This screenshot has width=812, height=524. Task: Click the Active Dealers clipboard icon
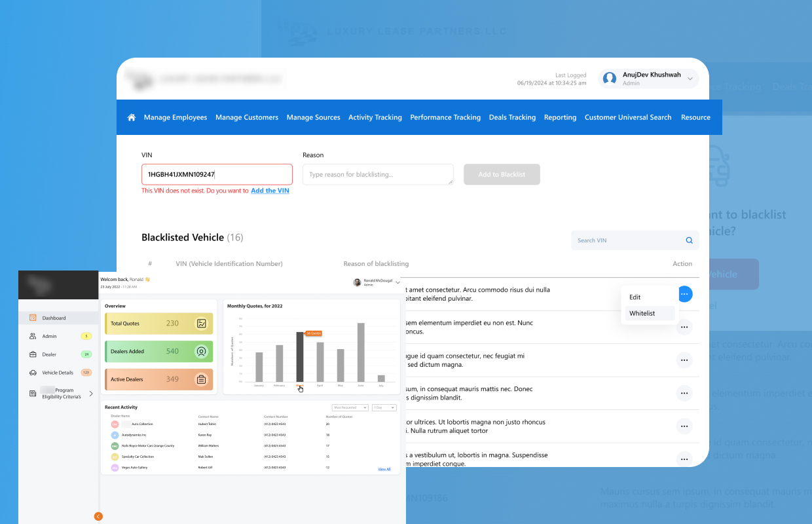tap(202, 379)
